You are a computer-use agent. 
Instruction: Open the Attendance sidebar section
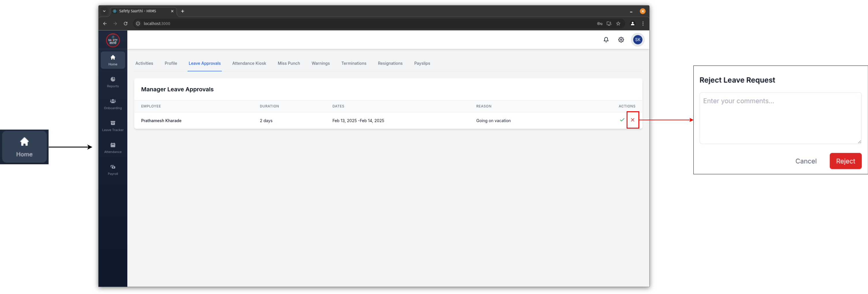(x=113, y=148)
